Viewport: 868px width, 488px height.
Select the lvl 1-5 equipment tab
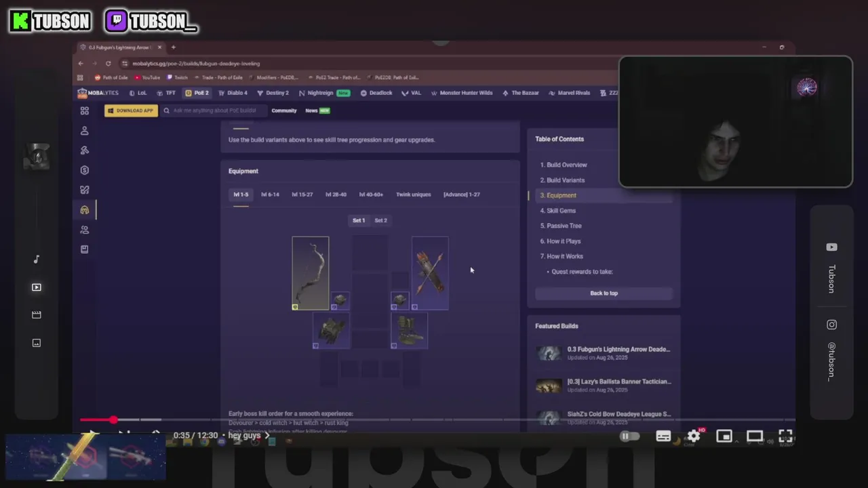coord(241,195)
